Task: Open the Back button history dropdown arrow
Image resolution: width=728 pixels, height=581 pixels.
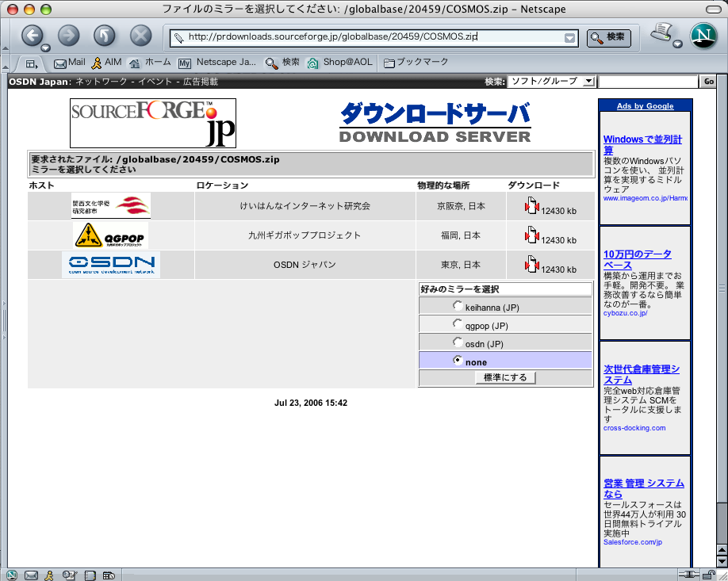Action: click(45, 48)
